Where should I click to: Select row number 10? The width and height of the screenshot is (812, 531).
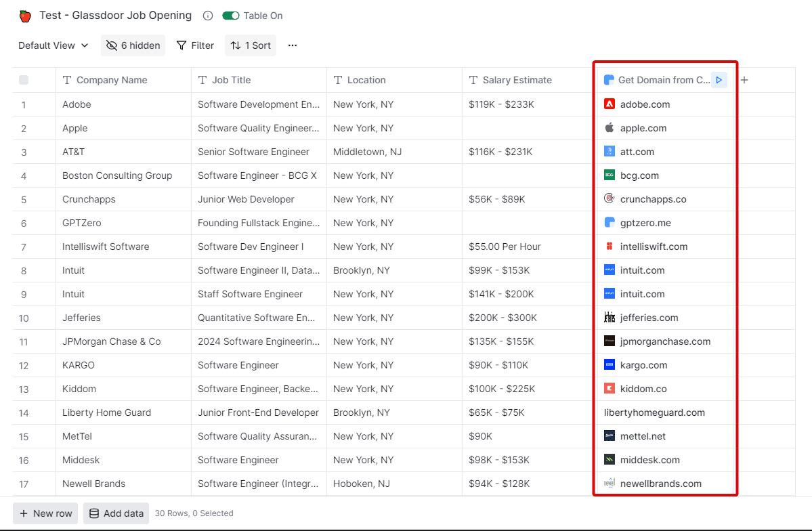(24, 318)
